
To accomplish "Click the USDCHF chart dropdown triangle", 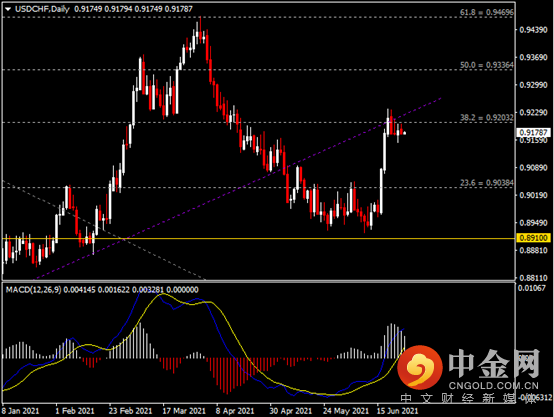I will [x=8, y=9].
